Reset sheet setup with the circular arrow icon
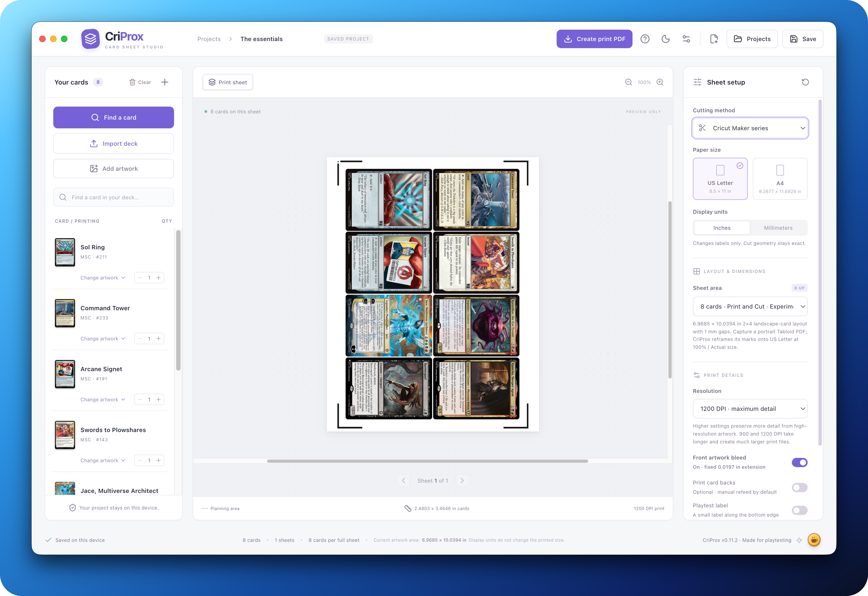Screen dimensions: 868x596 805,82
